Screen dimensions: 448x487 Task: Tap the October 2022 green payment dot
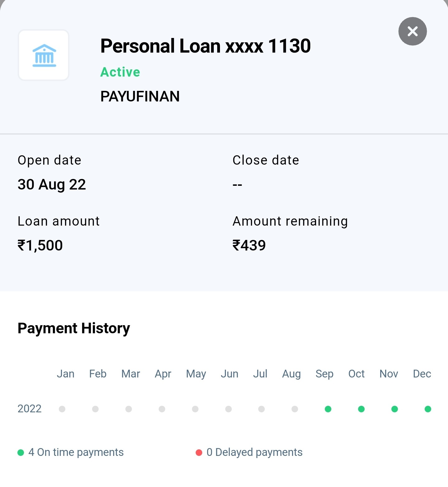click(361, 409)
